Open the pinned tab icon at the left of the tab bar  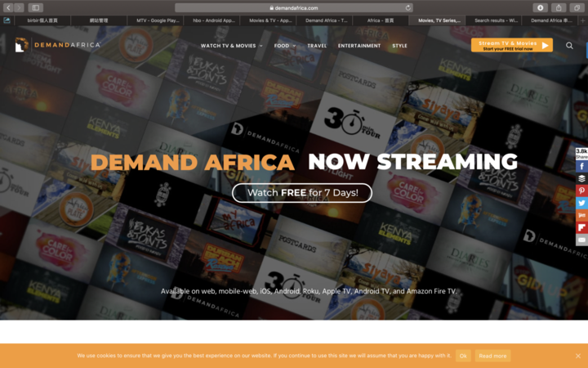(x=7, y=20)
